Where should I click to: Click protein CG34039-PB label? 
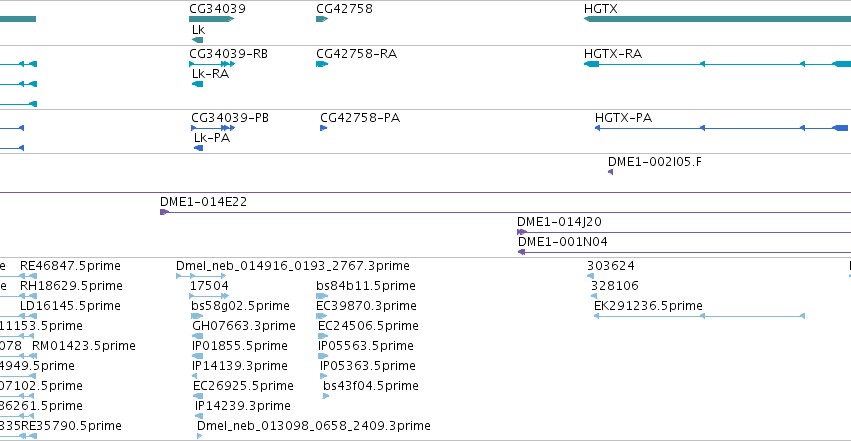tap(230, 118)
